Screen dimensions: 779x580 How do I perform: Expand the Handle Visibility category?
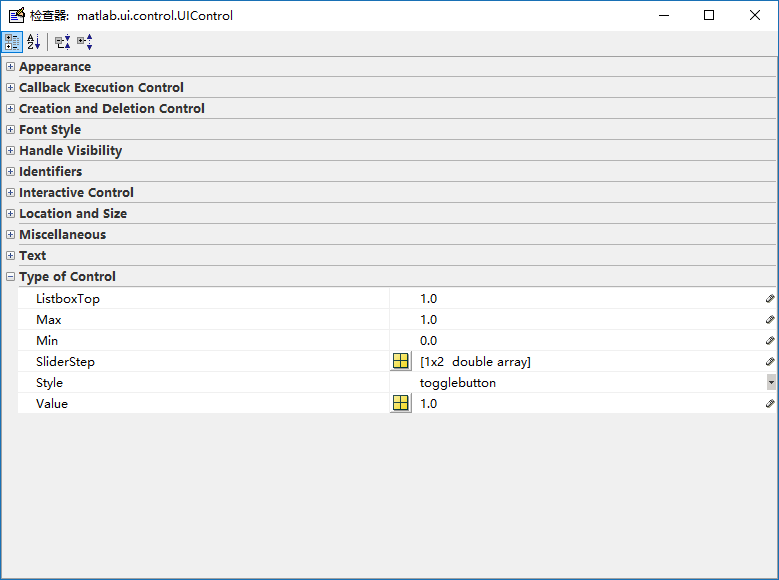10,151
